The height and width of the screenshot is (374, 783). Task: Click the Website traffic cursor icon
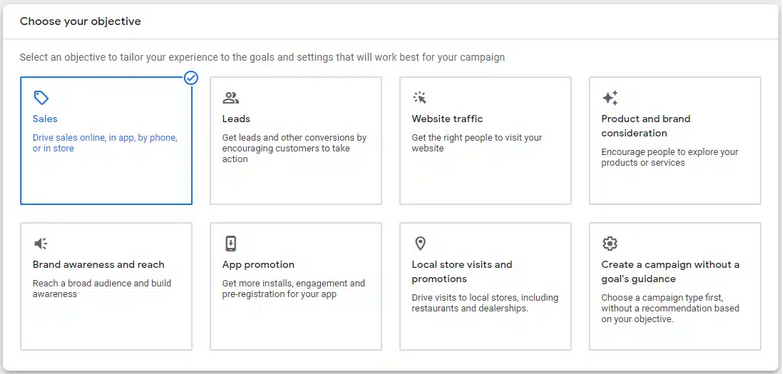pos(419,97)
